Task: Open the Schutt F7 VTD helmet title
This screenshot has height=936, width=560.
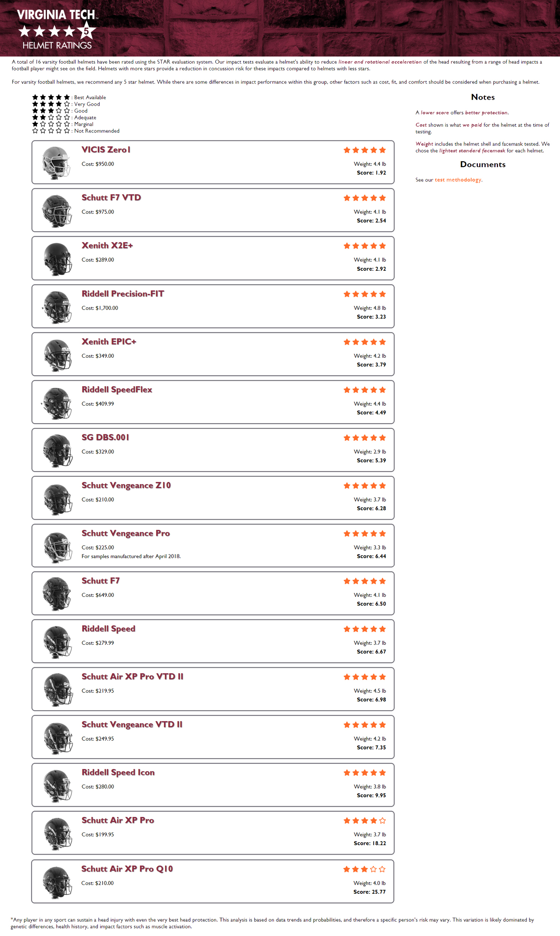Action: coord(111,198)
